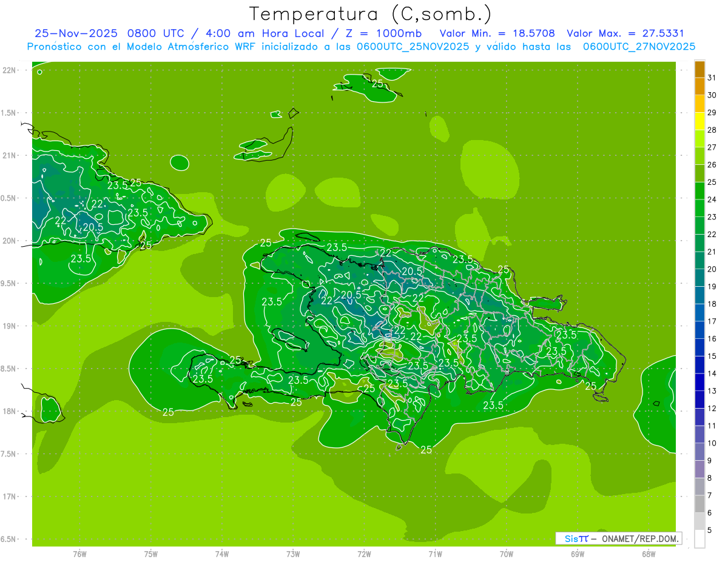
Task: Click the 10 label on the color scale
Action: pyautogui.click(x=712, y=443)
